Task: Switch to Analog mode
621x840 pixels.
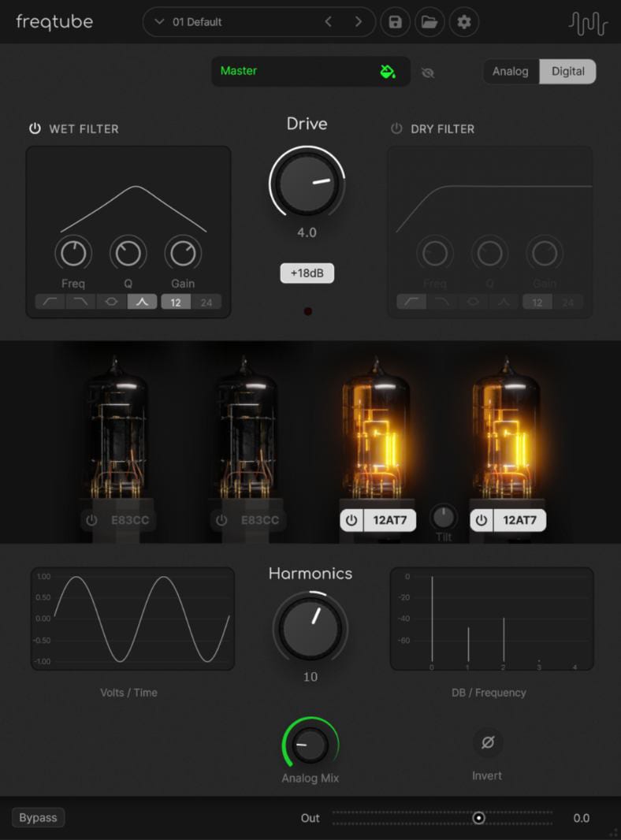Action: click(511, 72)
